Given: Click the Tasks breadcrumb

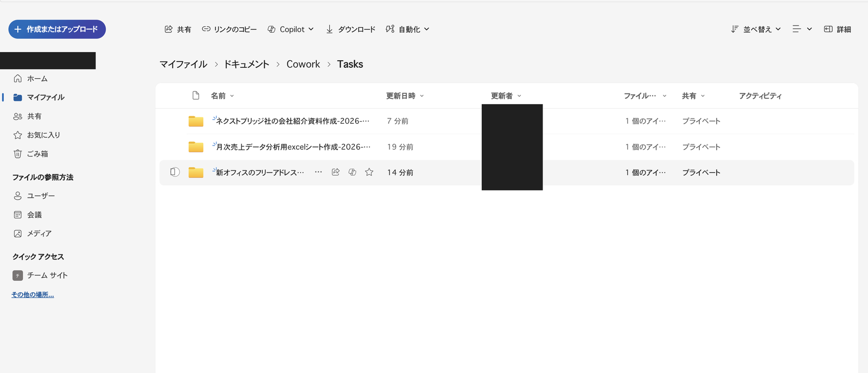Looking at the screenshot, I should click(x=350, y=64).
